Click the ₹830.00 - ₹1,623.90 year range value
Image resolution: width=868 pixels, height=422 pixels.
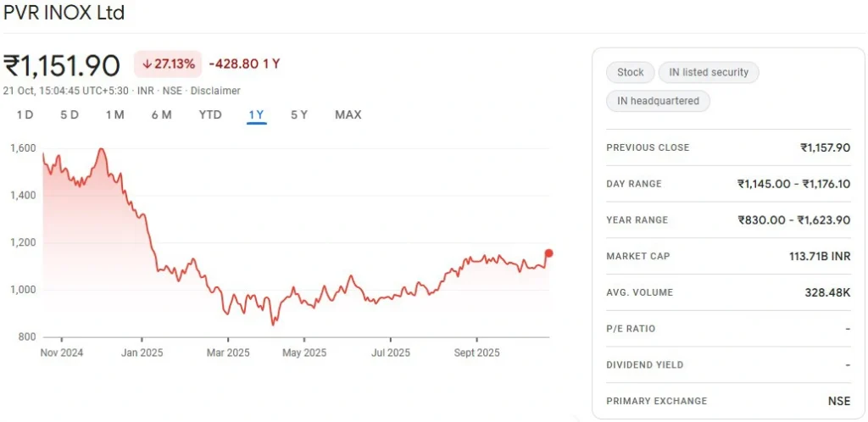click(793, 220)
